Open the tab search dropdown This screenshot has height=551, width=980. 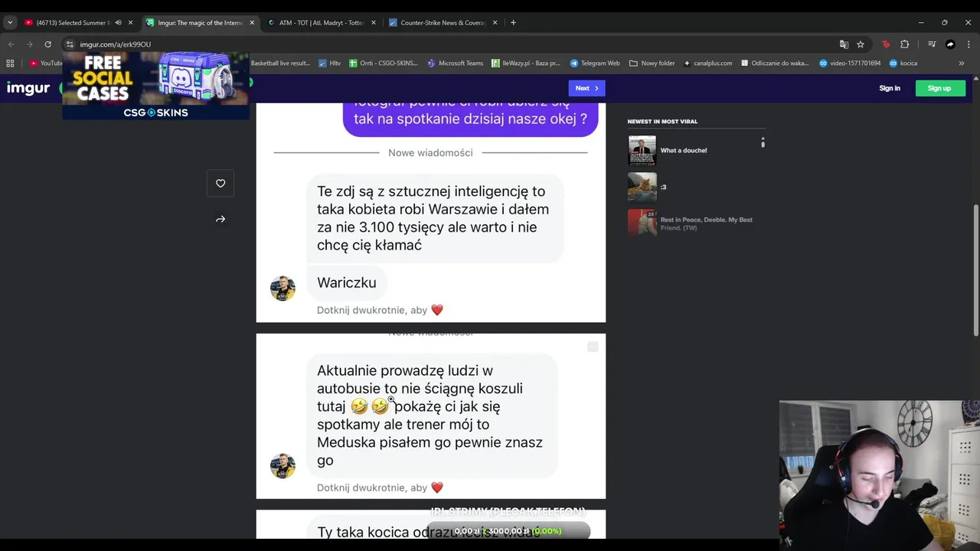[x=10, y=22]
